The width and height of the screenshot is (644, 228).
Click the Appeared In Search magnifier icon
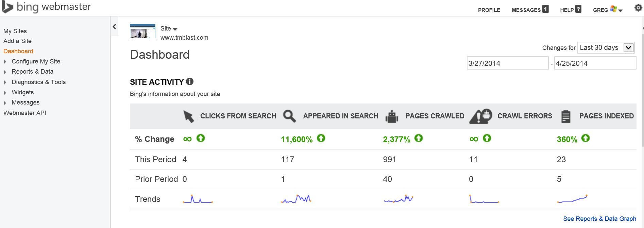[289, 116]
